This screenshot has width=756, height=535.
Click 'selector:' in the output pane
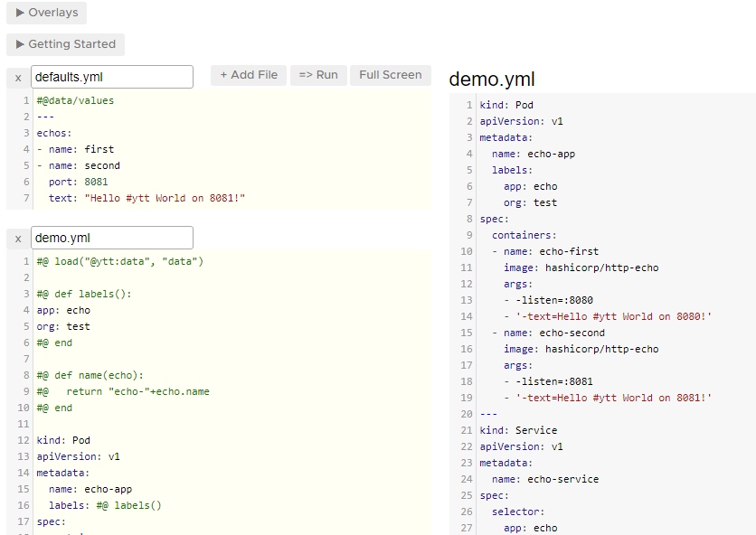518,512
